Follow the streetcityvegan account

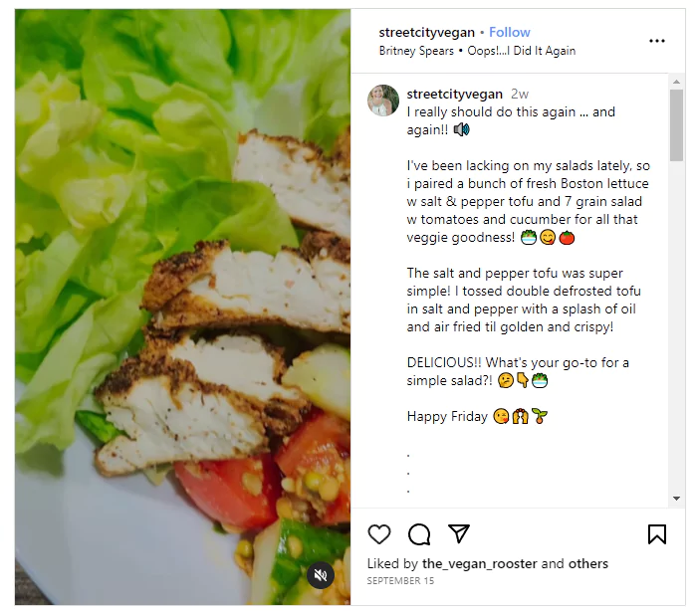coord(510,33)
